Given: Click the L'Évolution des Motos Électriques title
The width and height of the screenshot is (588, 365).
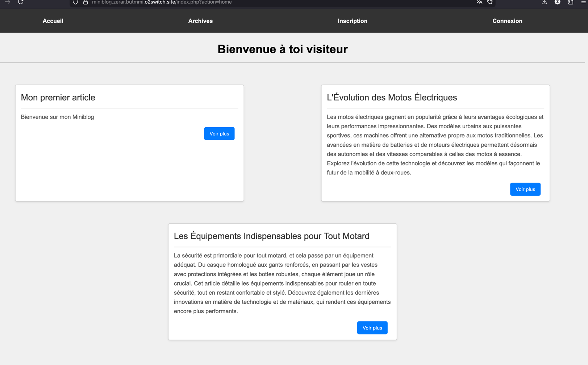Looking at the screenshot, I should [392, 97].
